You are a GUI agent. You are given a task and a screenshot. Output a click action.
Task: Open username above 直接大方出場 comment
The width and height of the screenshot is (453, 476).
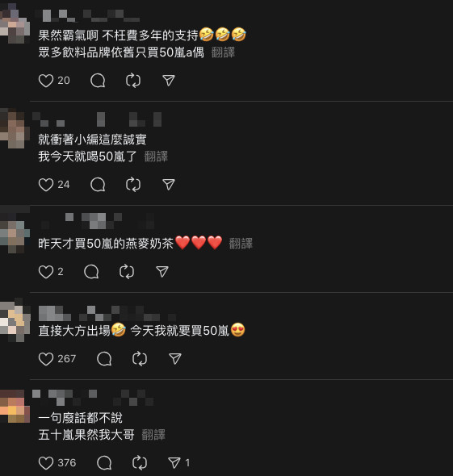point(107,314)
